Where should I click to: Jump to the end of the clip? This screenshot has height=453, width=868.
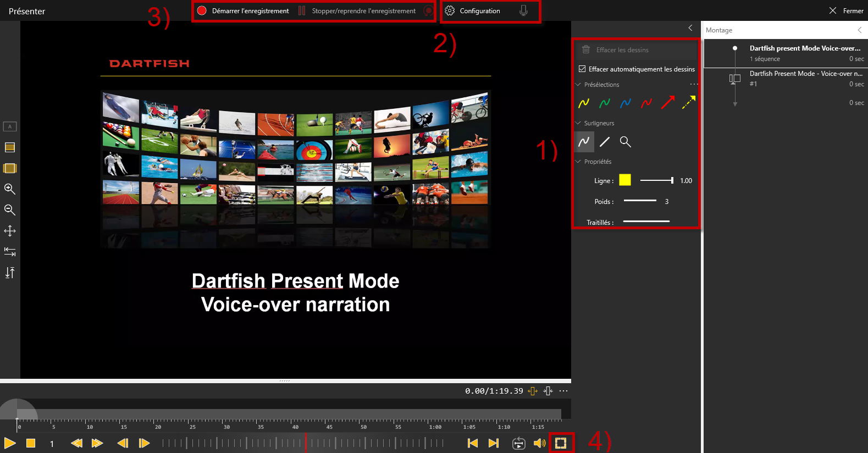pyautogui.click(x=494, y=443)
